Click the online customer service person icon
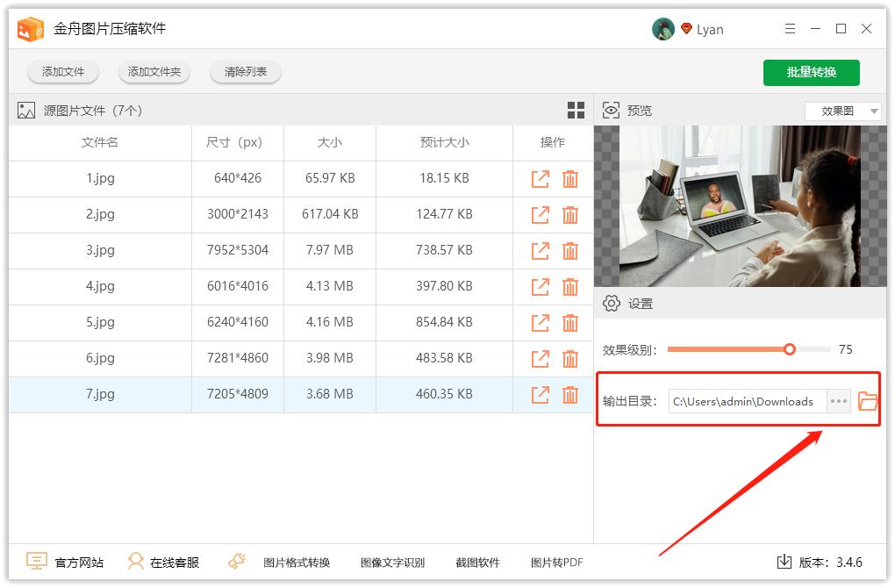895x588 pixels. tap(135, 562)
